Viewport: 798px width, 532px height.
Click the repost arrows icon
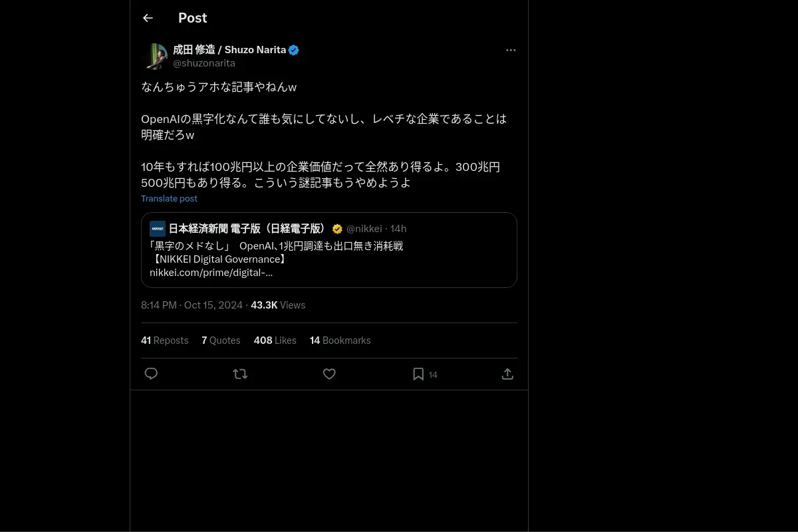tap(240, 374)
